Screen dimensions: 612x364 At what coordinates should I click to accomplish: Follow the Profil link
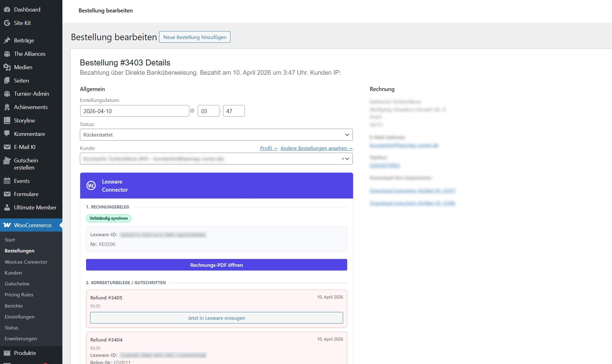pos(269,148)
